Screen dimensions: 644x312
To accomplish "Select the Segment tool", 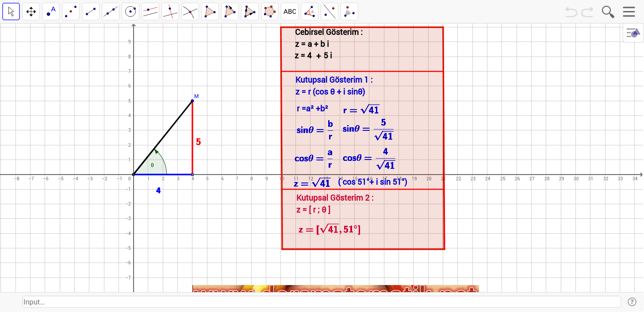I will pyautogui.click(x=91, y=11).
